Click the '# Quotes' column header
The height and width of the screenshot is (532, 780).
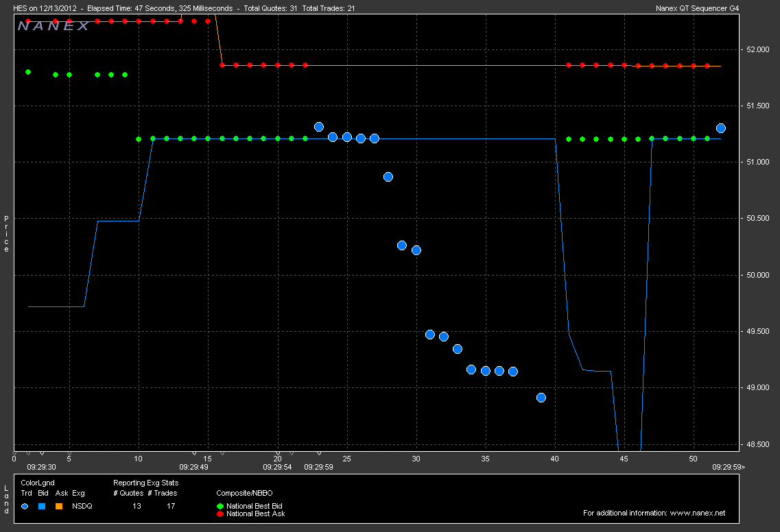[128, 493]
